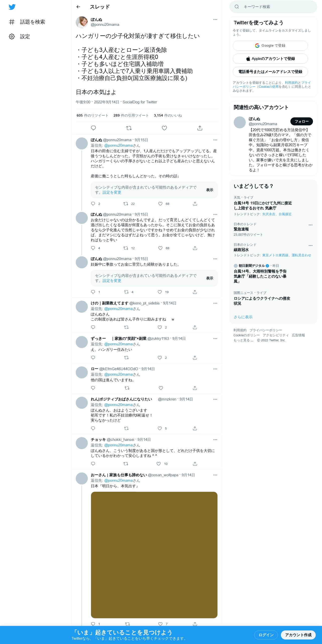The height and width of the screenshot is (644, 322).
Task: Reply to the main Hungary tweet
Action: coord(93,128)
